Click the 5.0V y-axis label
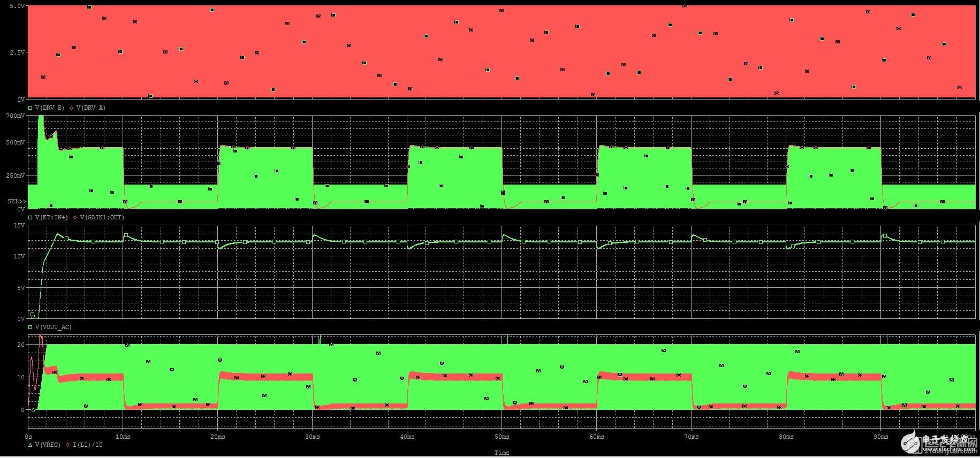The width and height of the screenshot is (980, 458). pos(17,6)
